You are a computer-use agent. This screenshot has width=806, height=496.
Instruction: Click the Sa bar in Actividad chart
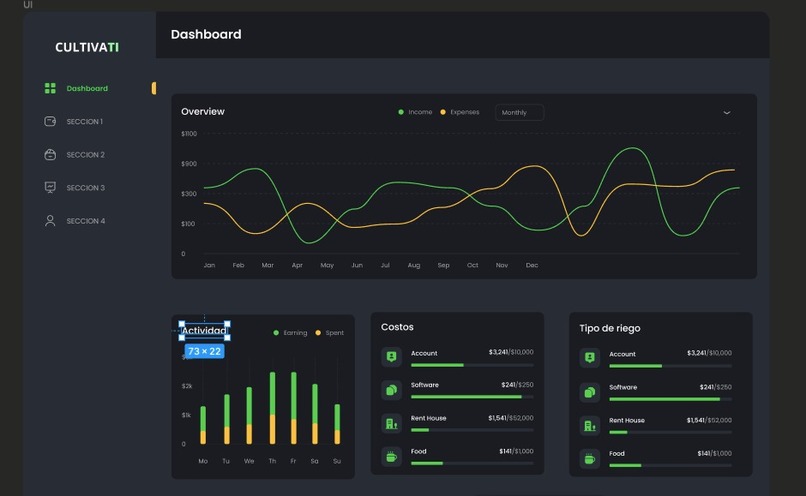(315, 414)
